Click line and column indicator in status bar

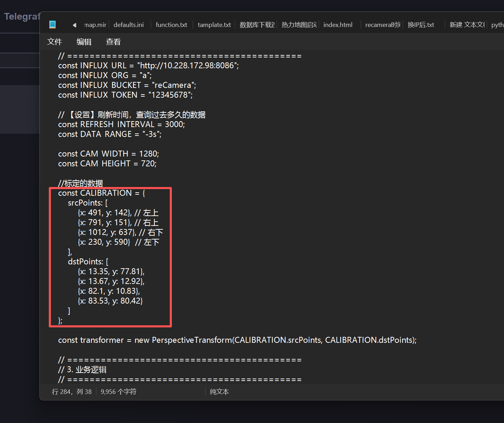pyautogui.click(x=72, y=392)
